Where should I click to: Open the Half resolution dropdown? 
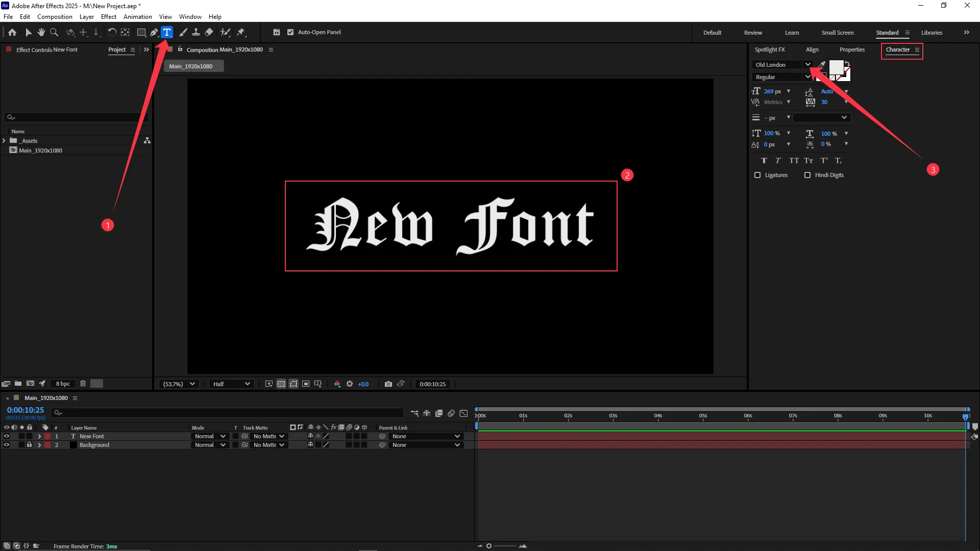[232, 384]
